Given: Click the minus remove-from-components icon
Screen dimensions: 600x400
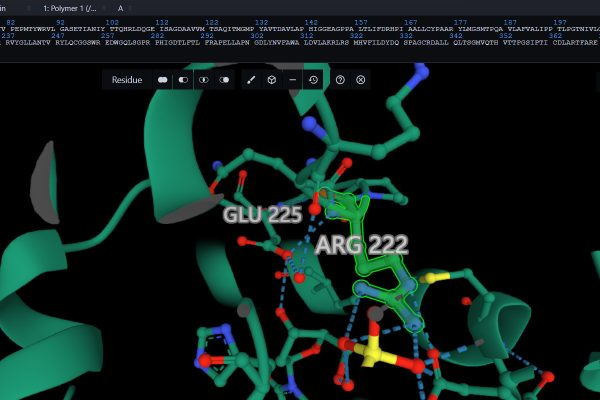Looking at the screenshot, I should [x=292, y=79].
